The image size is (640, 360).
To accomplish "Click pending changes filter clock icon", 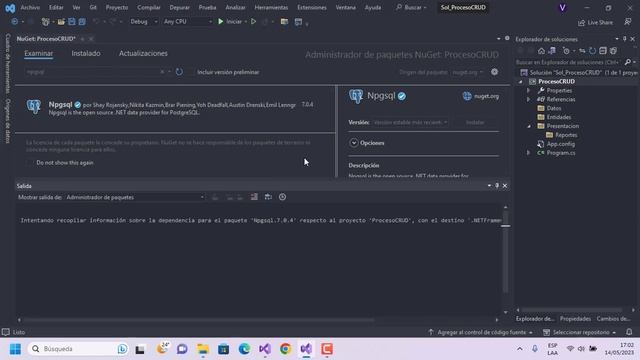I will pyautogui.click(x=566, y=51).
